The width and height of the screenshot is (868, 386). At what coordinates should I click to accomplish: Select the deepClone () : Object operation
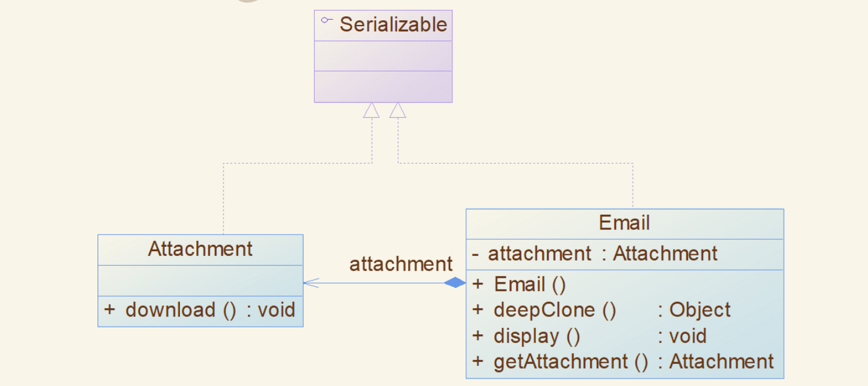[x=601, y=310]
